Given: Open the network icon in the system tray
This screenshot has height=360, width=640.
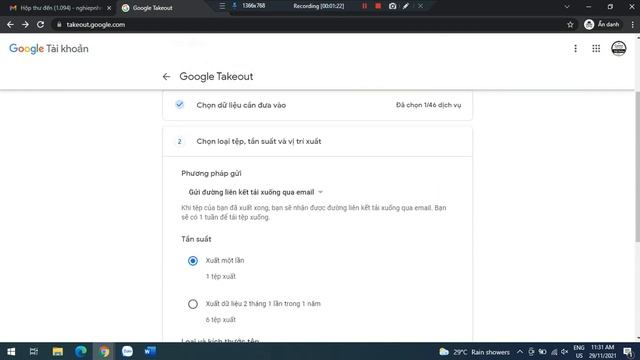Looking at the screenshot, I should coord(554,352).
